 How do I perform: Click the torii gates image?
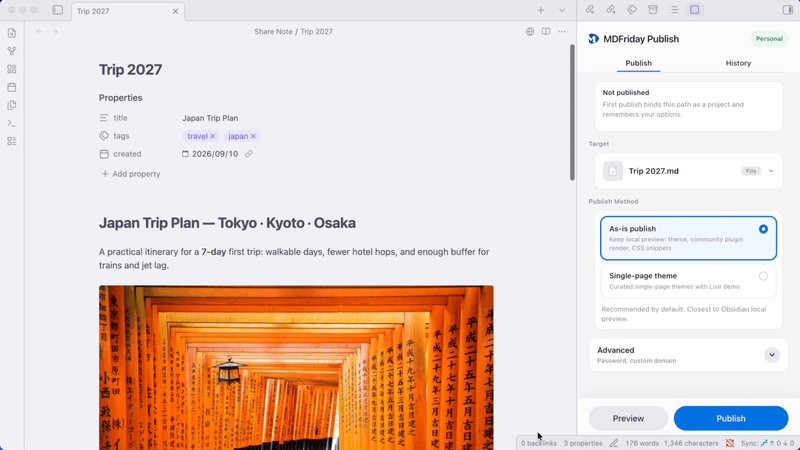[x=296, y=367]
